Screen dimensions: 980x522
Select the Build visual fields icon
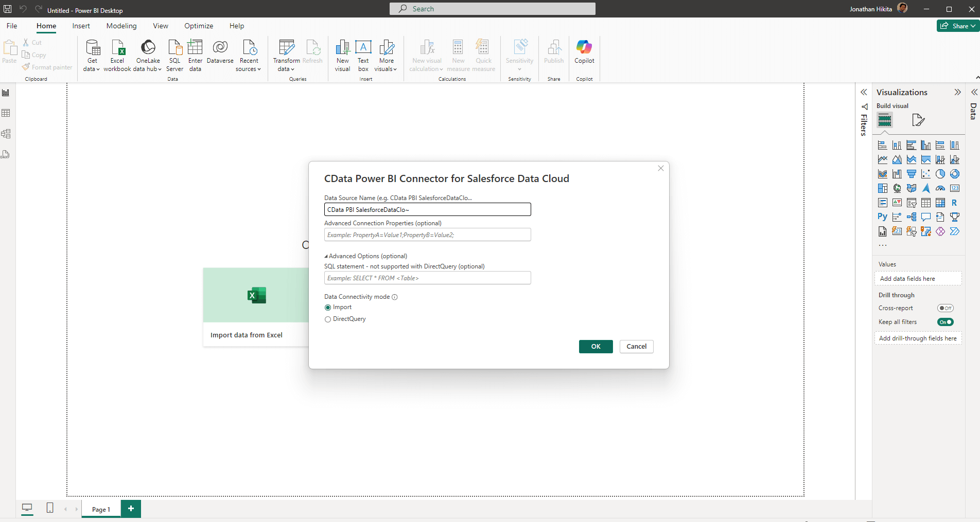(885, 120)
